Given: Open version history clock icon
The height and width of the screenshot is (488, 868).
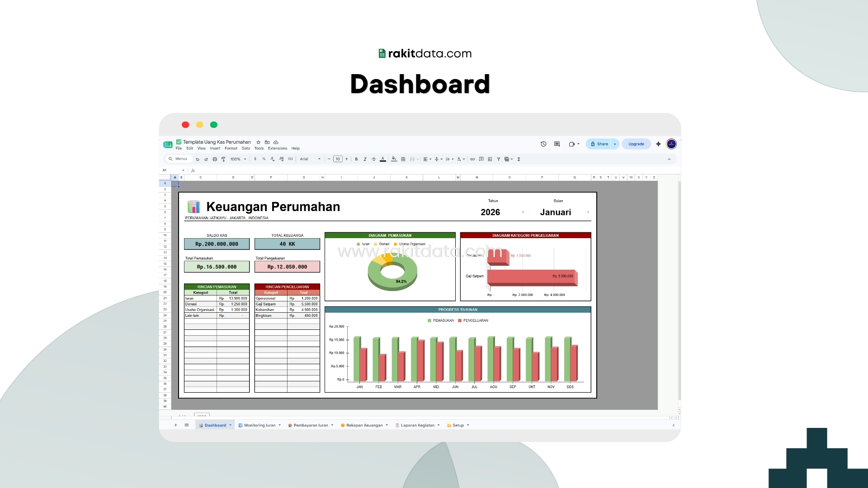Looking at the screenshot, I should [543, 144].
